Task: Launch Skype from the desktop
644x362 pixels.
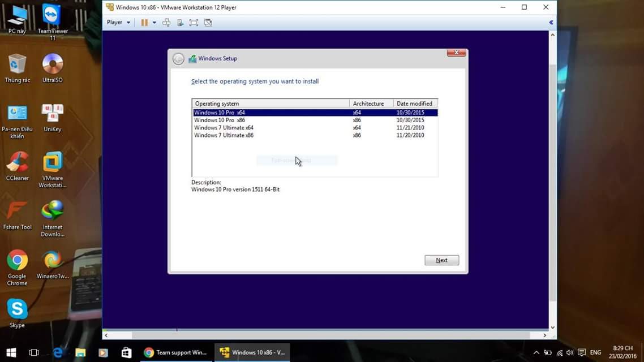Action: tap(17, 313)
